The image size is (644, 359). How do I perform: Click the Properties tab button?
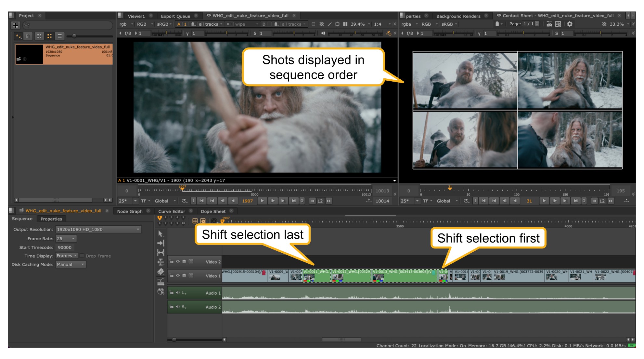click(x=51, y=219)
